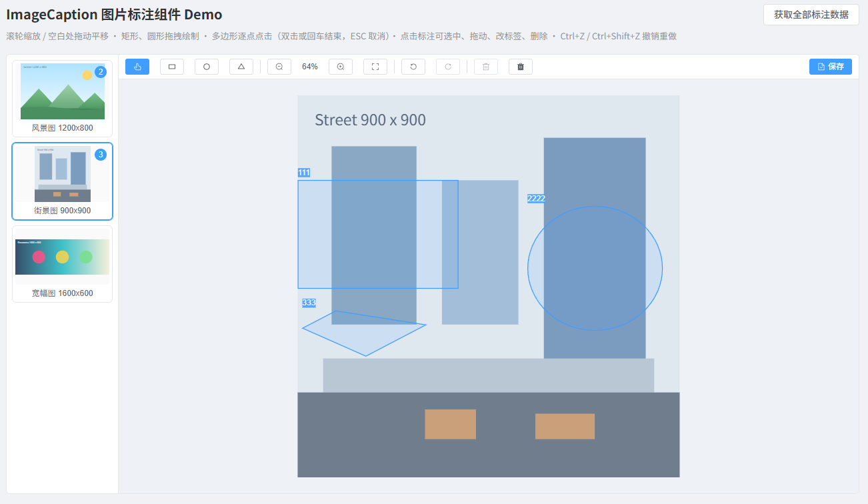This screenshot has width=868, height=504.
Task: Zoom in using the plus magnifier
Action: (341, 67)
